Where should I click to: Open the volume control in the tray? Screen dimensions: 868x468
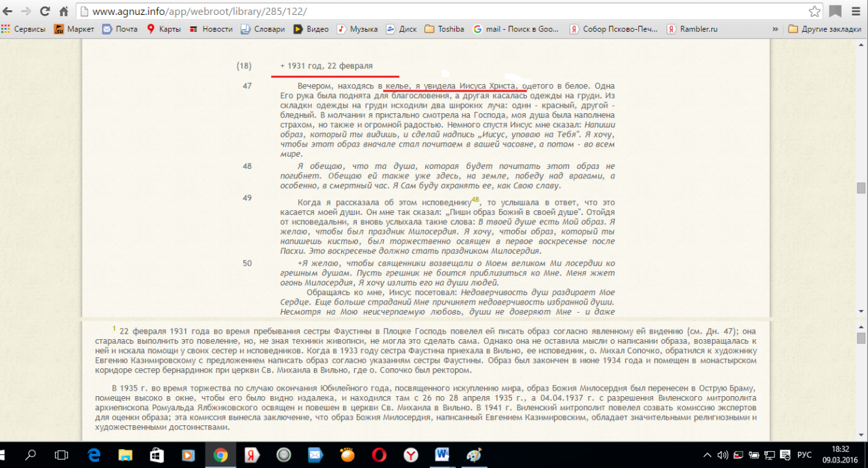[723, 455]
